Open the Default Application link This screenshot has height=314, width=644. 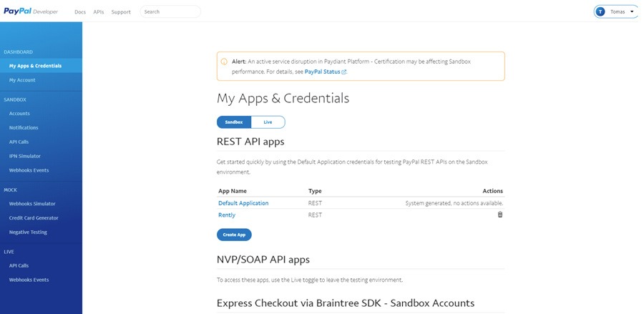243,203
